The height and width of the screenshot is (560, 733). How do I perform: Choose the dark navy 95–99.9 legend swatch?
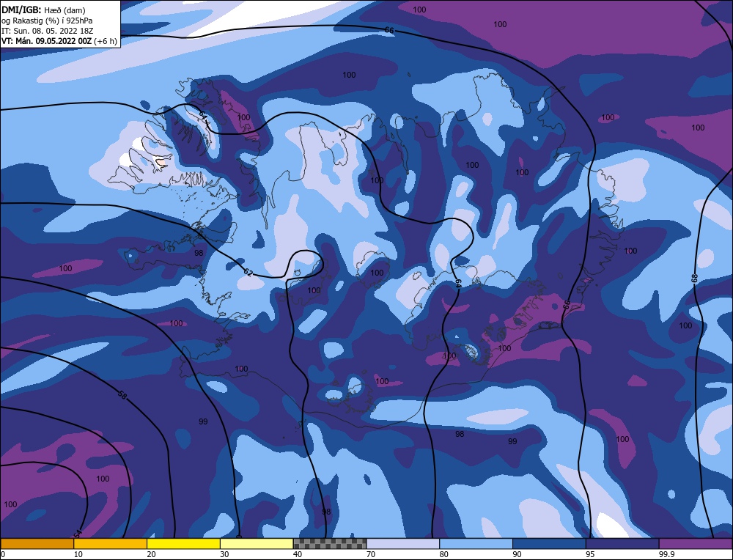622,543
